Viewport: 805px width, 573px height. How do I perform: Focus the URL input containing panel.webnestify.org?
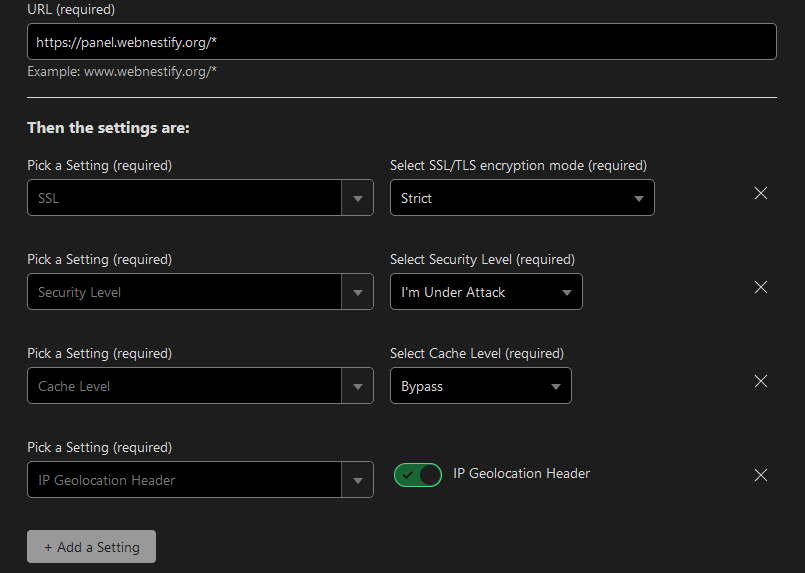pyautogui.click(x=401, y=42)
